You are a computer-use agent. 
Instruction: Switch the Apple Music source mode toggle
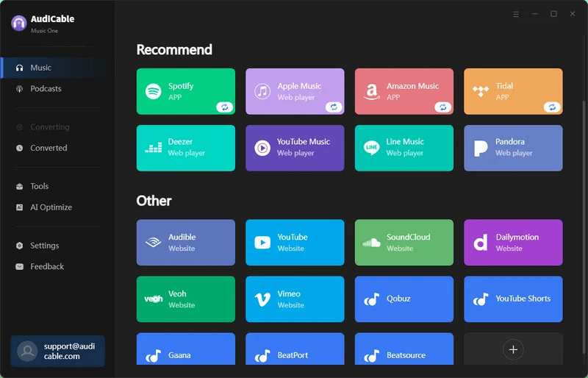pyautogui.click(x=334, y=107)
